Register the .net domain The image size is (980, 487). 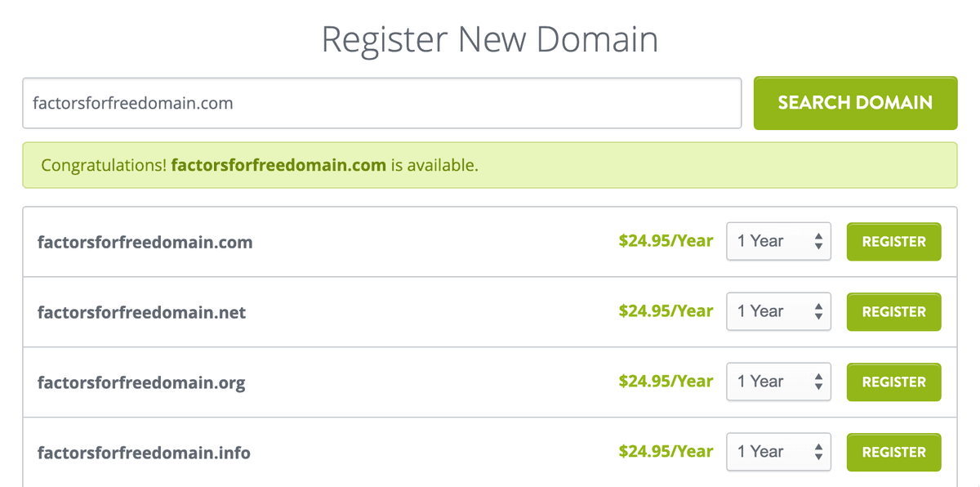893,312
